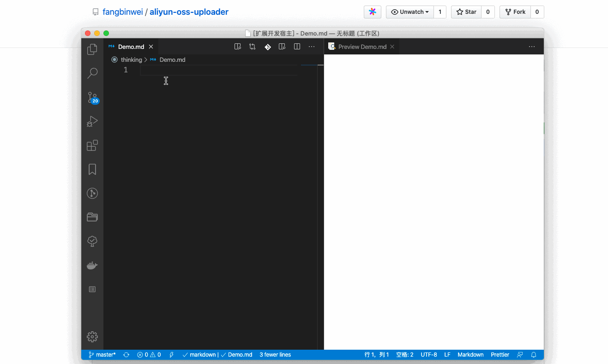Open the Project Manager folder icon view
Viewport: 608px width, 364px height.
pyautogui.click(x=92, y=217)
